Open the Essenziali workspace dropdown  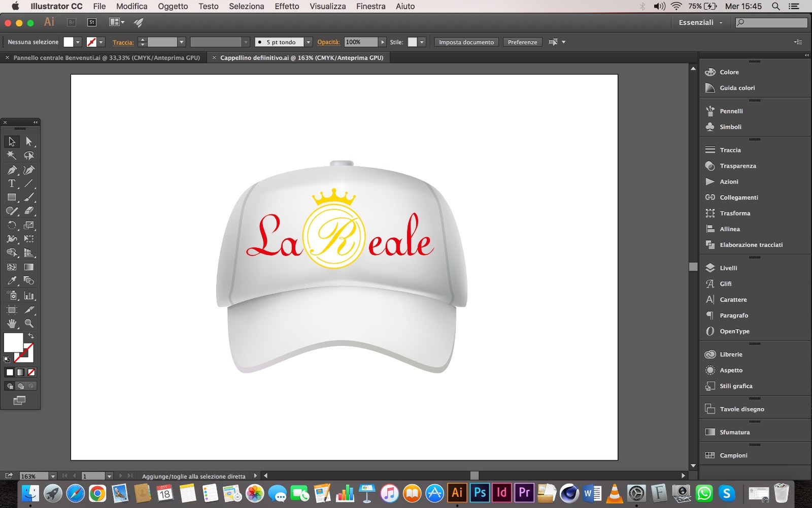pos(700,22)
